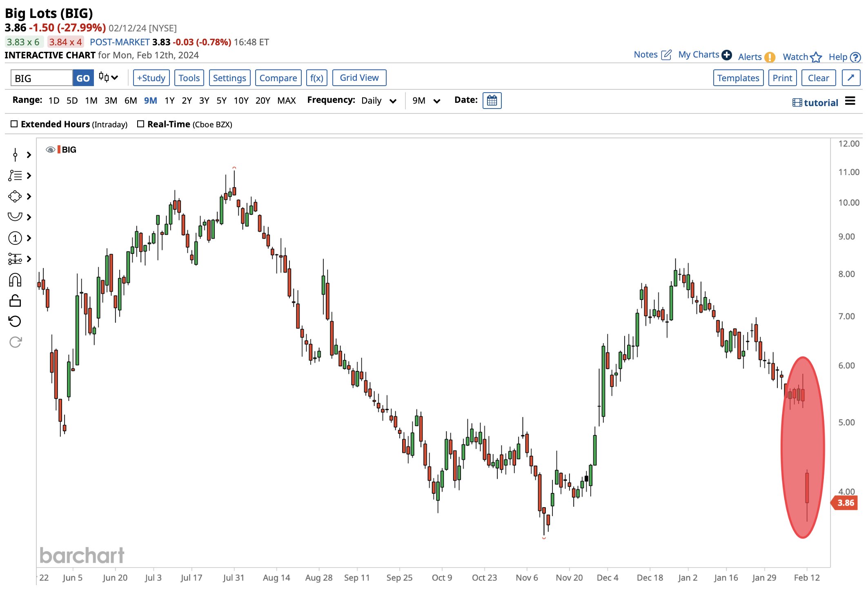The height and width of the screenshot is (599, 868).
Task: Open the arc curve tool icon
Action: click(x=15, y=217)
